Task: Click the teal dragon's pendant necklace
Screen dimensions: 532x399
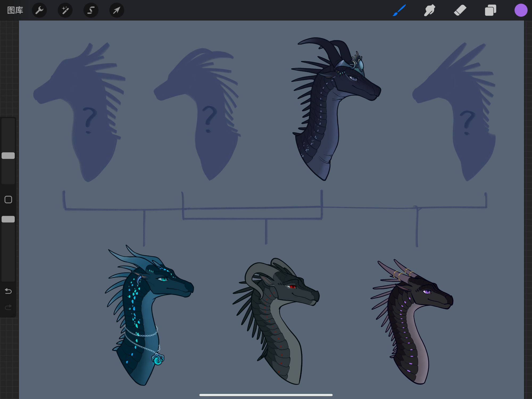Action: point(158,359)
